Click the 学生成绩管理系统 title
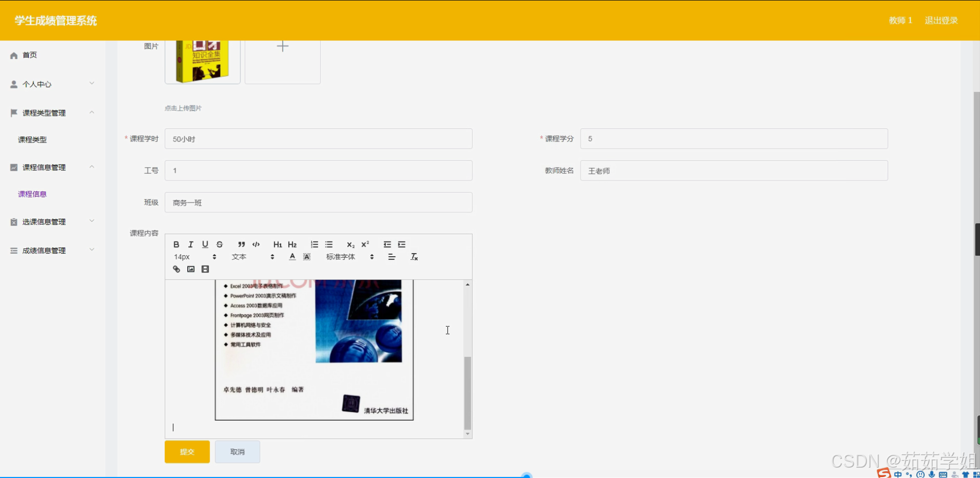The height and width of the screenshot is (478, 980). coord(56,21)
